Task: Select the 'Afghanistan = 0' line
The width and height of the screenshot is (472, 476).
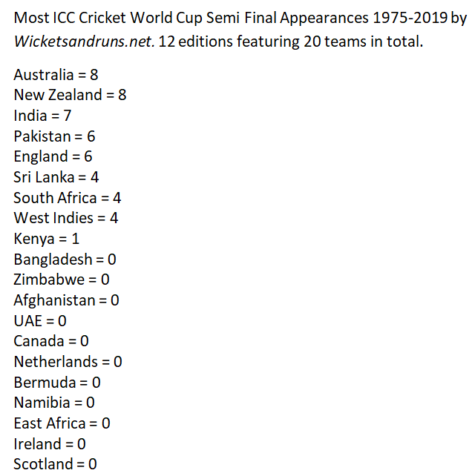Action: click(x=66, y=300)
